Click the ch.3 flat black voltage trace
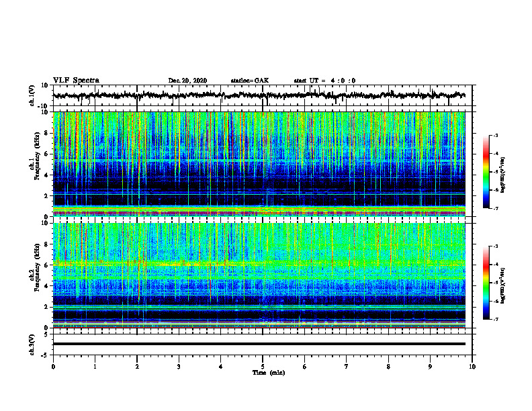 [x=259, y=344]
